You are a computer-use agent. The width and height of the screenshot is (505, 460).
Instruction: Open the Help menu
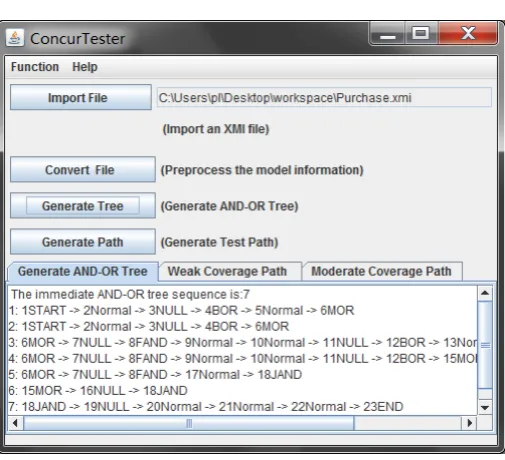pos(85,67)
